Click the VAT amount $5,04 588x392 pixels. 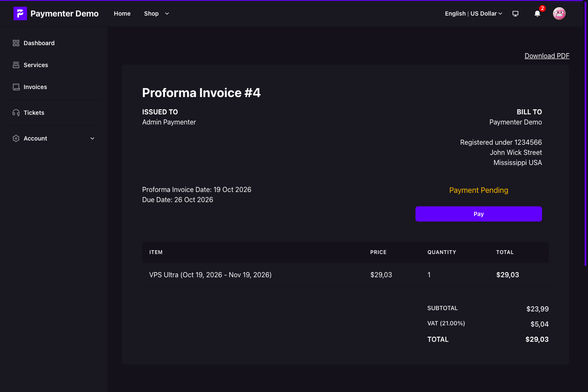click(539, 324)
